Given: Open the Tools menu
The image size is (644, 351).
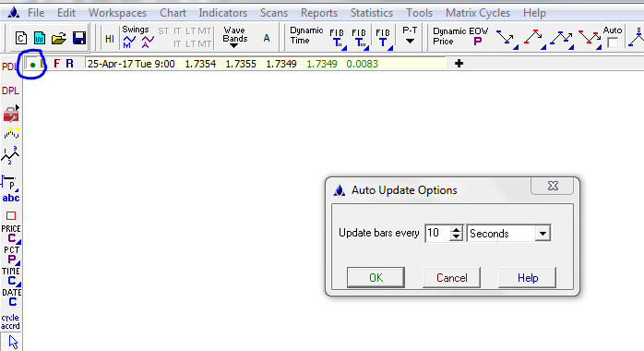Looking at the screenshot, I should coord(420,13).
